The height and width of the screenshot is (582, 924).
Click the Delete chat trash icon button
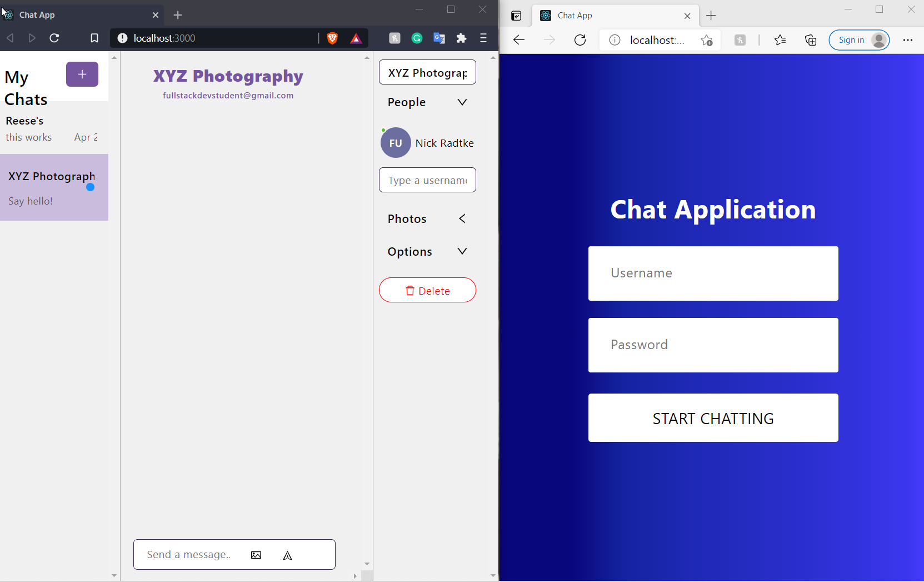(x=410, y=290)
